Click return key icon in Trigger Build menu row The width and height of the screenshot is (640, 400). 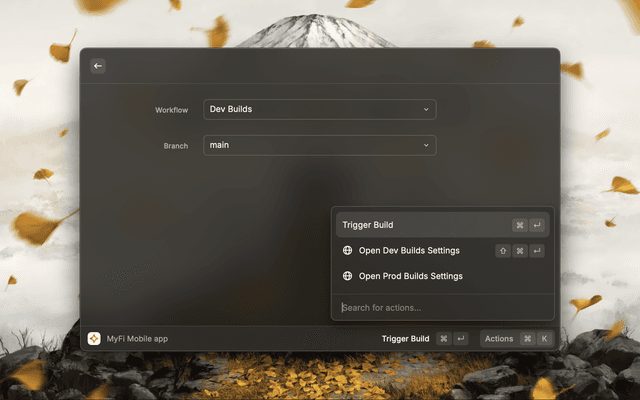pos(537,225)
